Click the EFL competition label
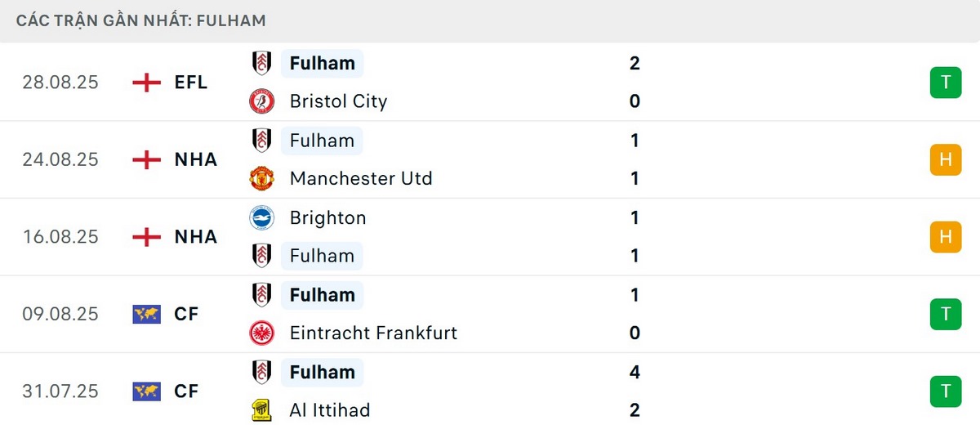The height and width of the screenshot is (425, 980). pos(191,83)
